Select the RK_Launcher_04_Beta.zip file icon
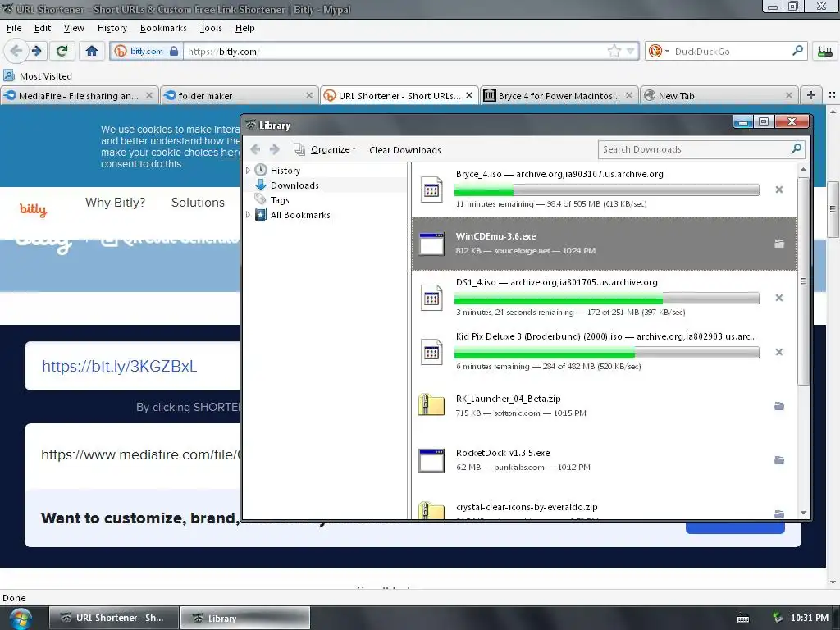The height and width of the screenshot is (630, 840). [x=431, y=405]
